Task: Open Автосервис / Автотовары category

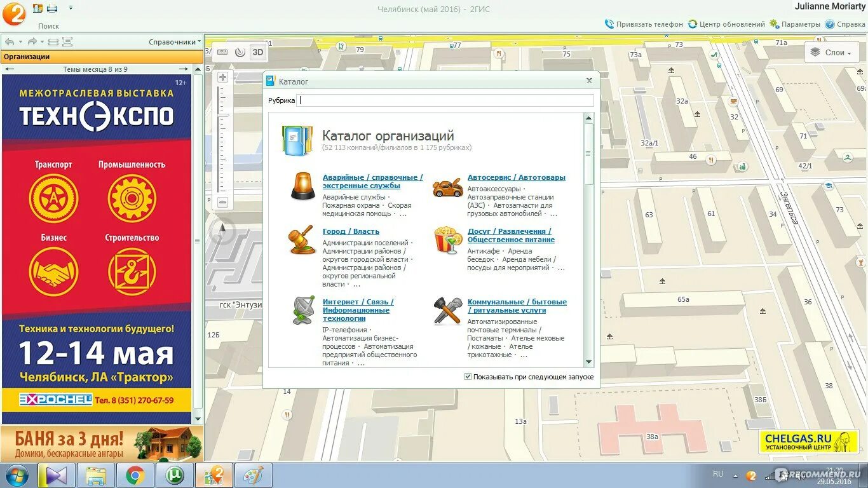Action: (x=516, y=177)
